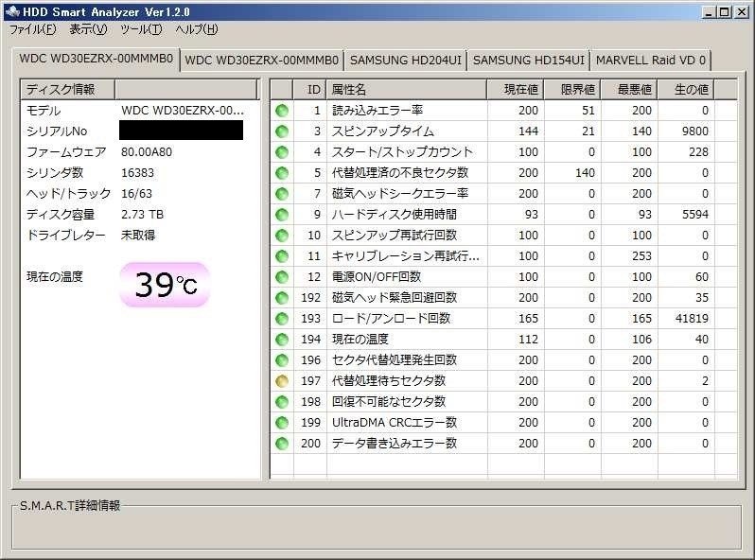Click status icon for スピンアップ再試行回数 row
This screenshot has width=755, height=560.
[282, 235]
